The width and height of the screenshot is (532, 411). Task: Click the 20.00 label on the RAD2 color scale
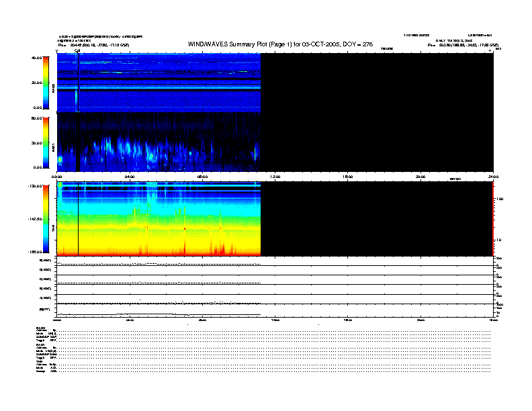[x=37, y=83]
